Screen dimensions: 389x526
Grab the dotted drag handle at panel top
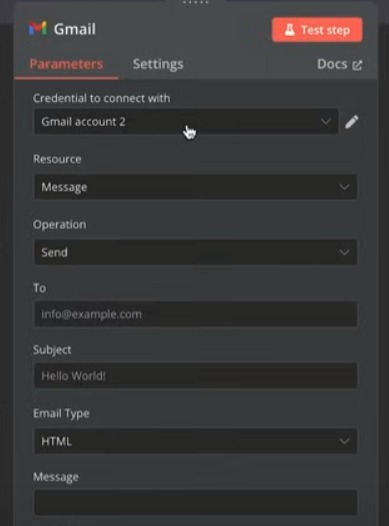pyautogui.click(x=196, y=2)
